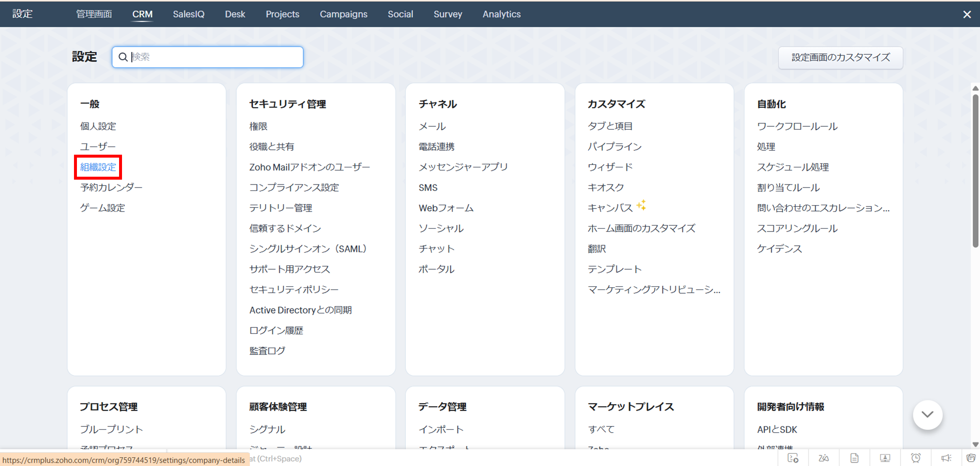The height and width of the screenshot is (466, 980).
Task: Open 組織設定 link
Action: click(98, 167)
